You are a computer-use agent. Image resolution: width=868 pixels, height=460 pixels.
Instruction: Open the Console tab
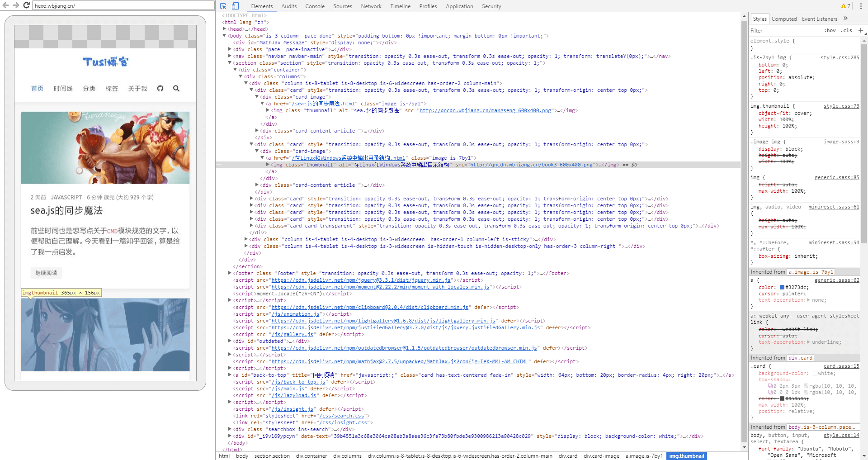315,6
